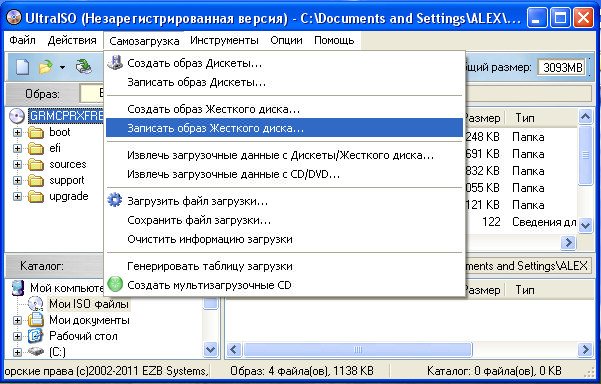Click the efi folder icon

[x=36, y=148]
